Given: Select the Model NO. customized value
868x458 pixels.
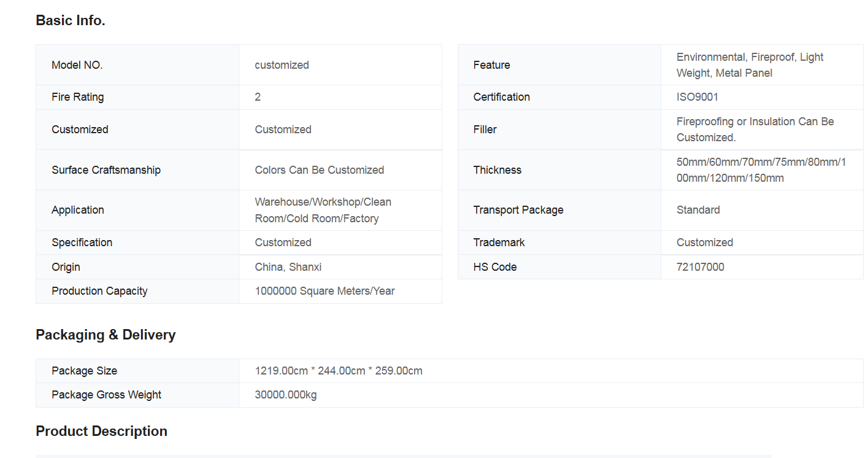Looking at the screenshot, I should 282,65.
